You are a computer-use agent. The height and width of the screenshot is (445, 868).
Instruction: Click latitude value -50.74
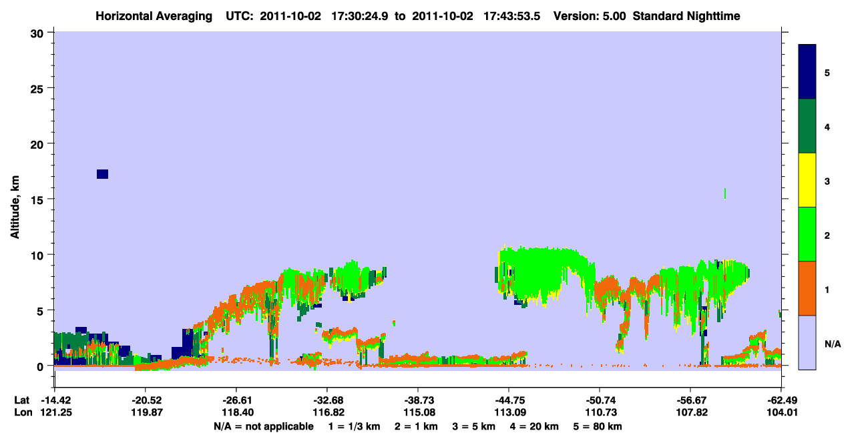pos(600,400)
